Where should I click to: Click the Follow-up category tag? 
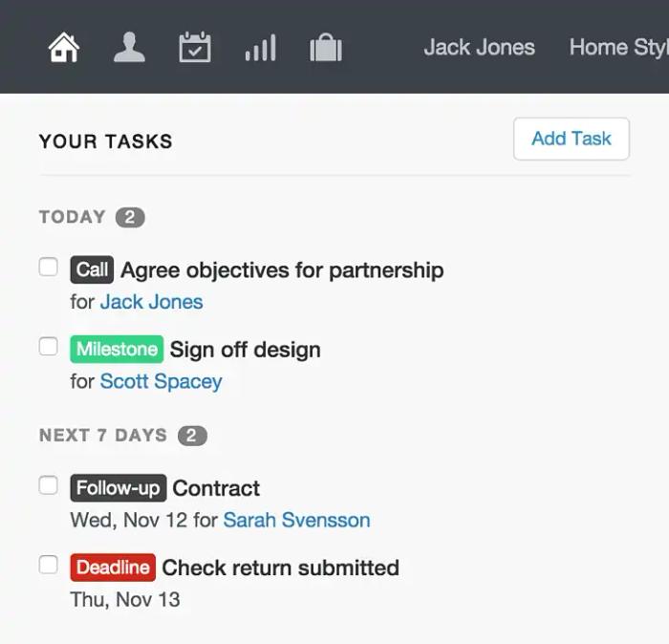[118, 488]
